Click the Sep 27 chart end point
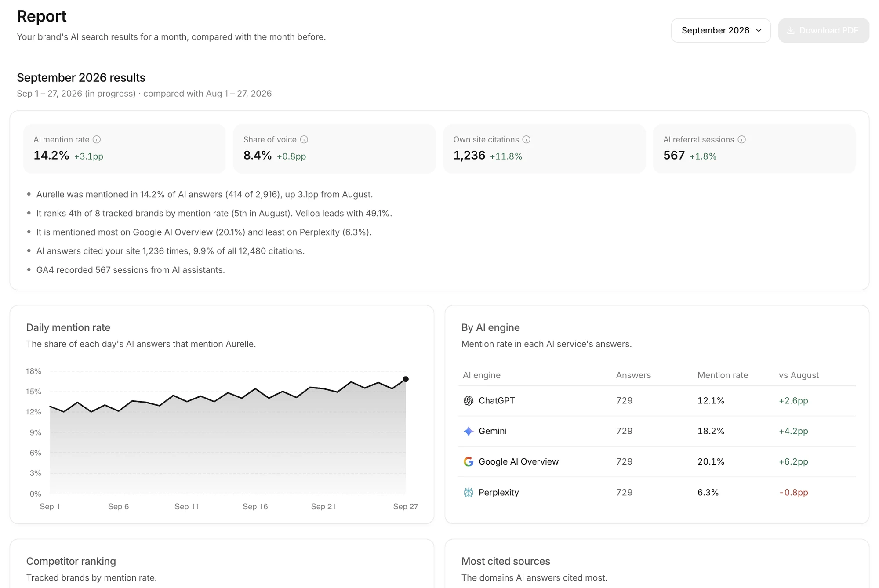Image resolution: width=879 pixels, height=588 pixels. pyautogui.click(x=406, y=379)
